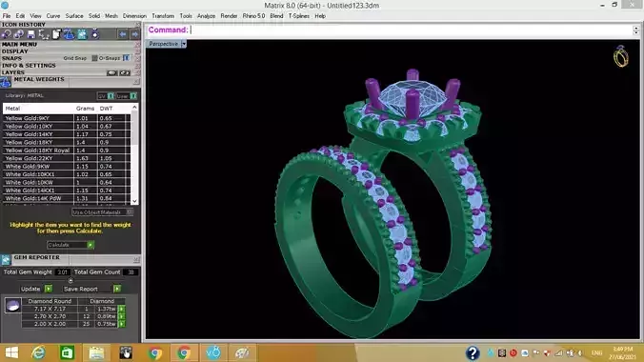Viewport: 644px width, 362px height.
Task: Open the Perspective viewport dropdown arrow
Action: (184, 44)
